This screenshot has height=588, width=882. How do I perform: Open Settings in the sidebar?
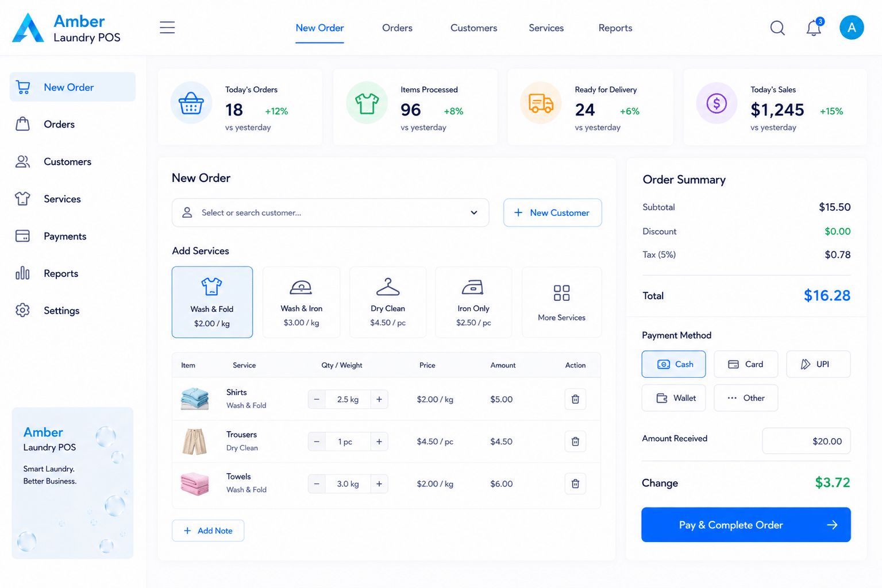pyautogui.click(x=72, y=311)
